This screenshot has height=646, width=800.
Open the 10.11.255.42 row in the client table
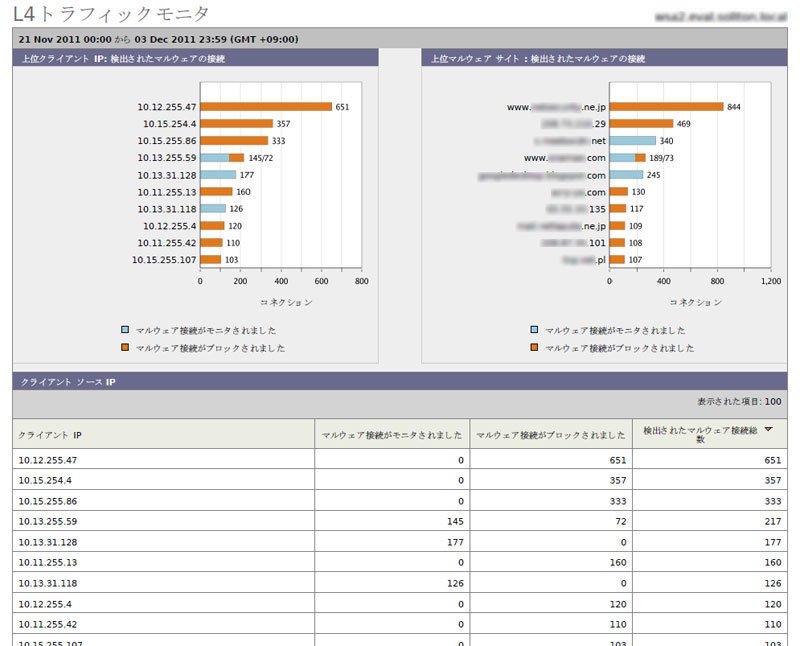[399, 624]
